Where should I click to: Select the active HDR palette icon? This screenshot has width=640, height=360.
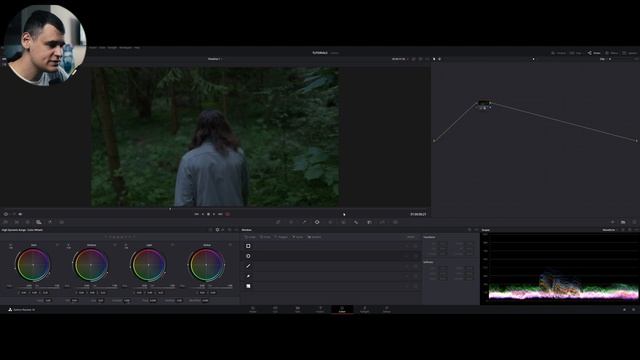(x=39, y=222)
